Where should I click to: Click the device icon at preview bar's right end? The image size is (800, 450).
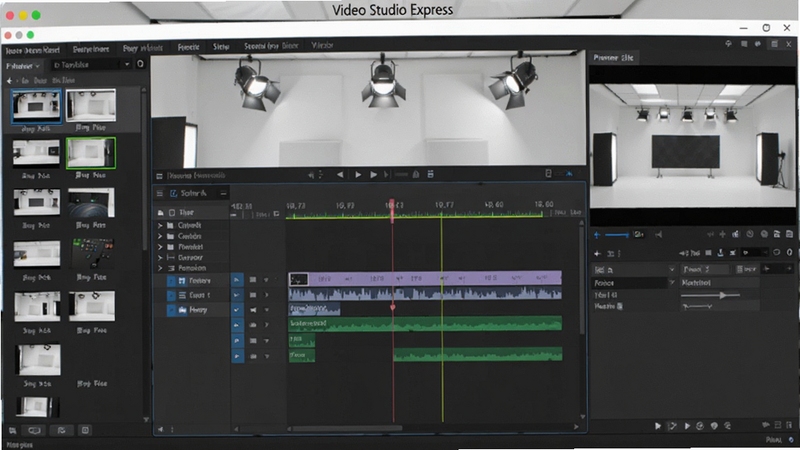coord(548,174)
